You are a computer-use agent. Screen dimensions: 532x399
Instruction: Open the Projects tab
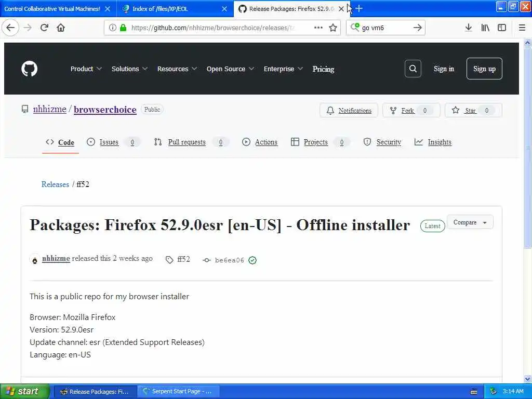tap(320, 142)
